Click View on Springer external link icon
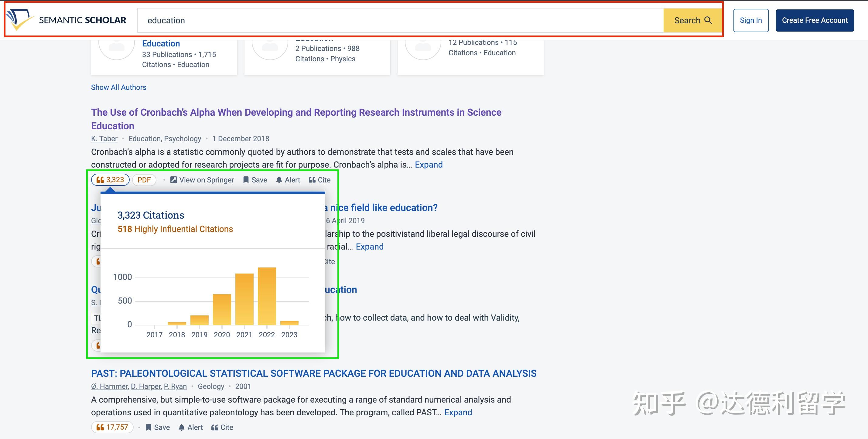868x439 pixels. [x=173, y=180]
